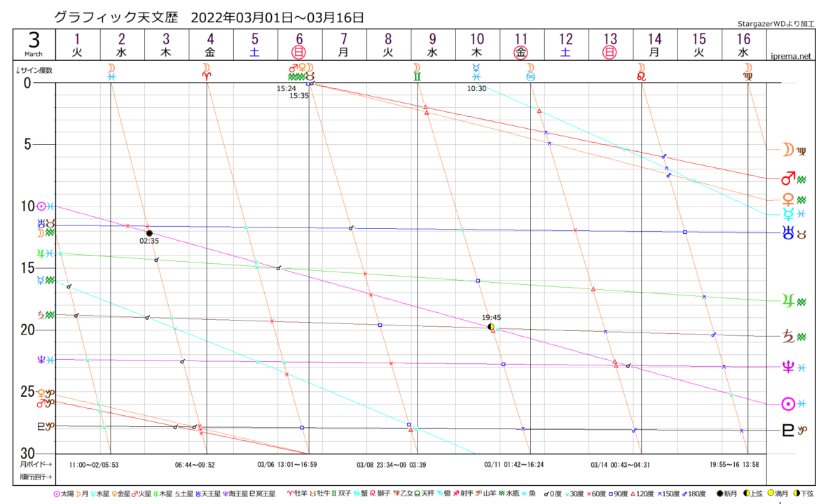Click the Sun symbol on the right edge
This screenshot has height=504, width=828.
coord(788,403)
